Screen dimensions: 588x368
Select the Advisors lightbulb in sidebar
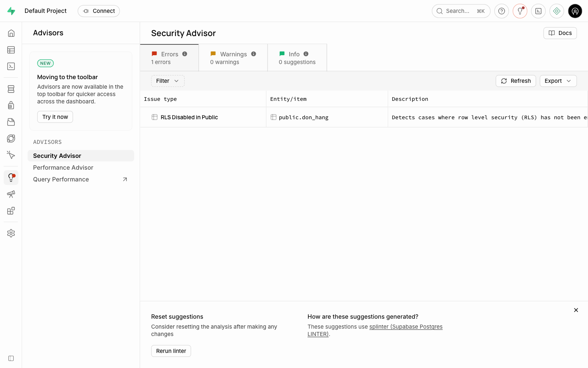pos(11,178)
